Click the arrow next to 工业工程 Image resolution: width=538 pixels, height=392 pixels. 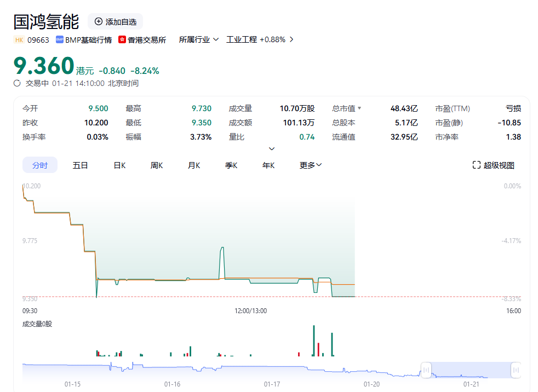(x=291, y=40)
